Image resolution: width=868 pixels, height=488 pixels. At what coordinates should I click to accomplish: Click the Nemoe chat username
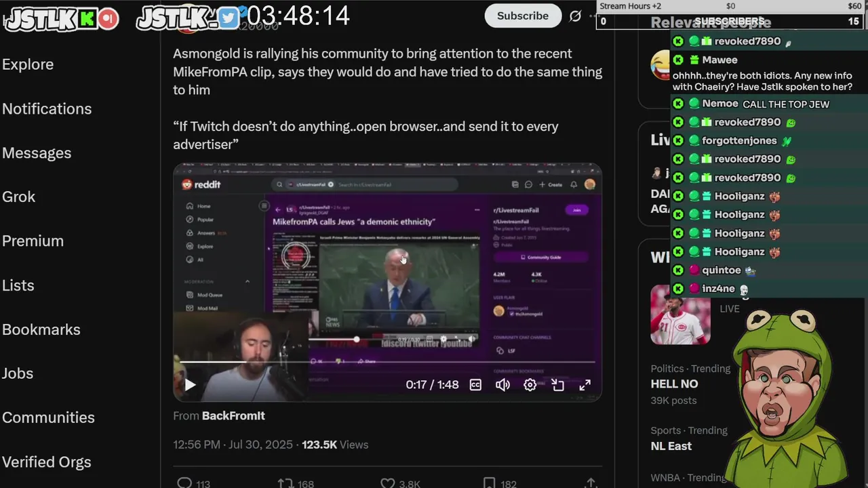pos(720,104)
